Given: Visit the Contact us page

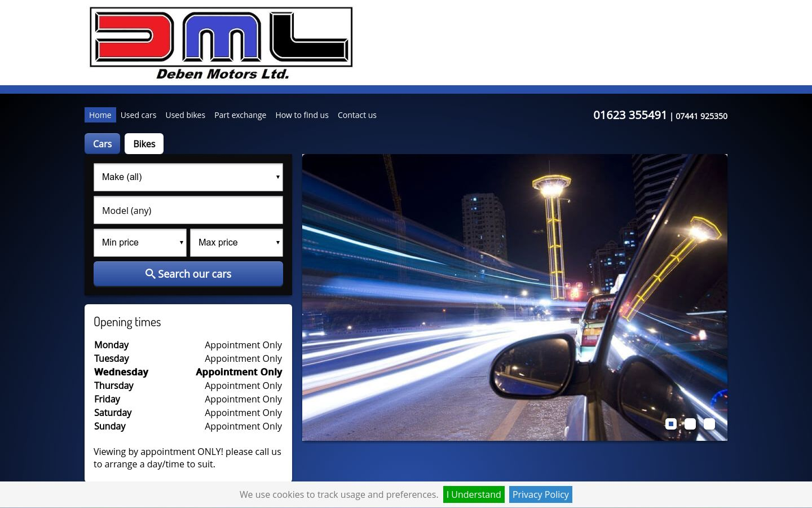Looking at the screenshot, I should point(357,115).
